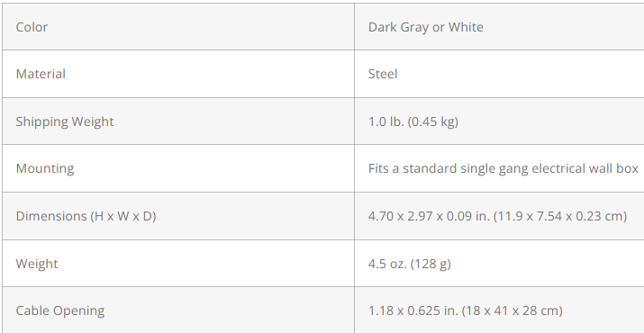Screen dimensions: 644x333
Task: Click the Shipping Weight label
Action: [x=65, y=121]
